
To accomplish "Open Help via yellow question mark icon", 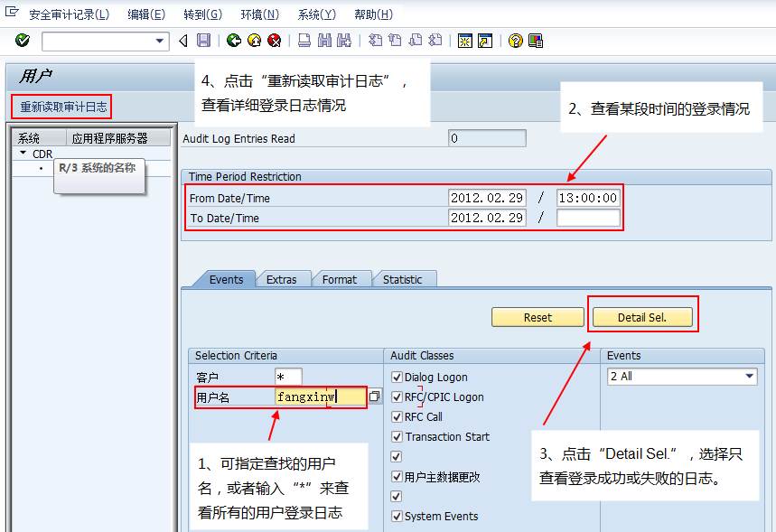I will [x=516, y=41].
